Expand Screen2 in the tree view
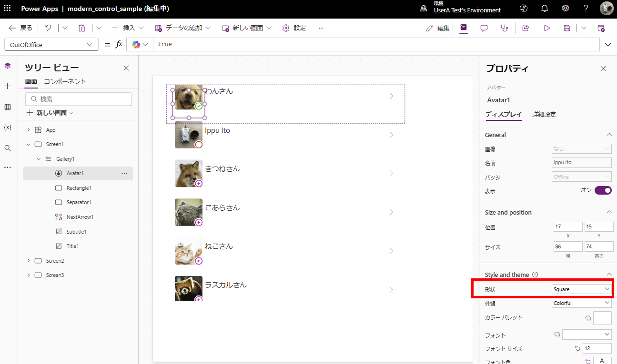 point(28,260)
